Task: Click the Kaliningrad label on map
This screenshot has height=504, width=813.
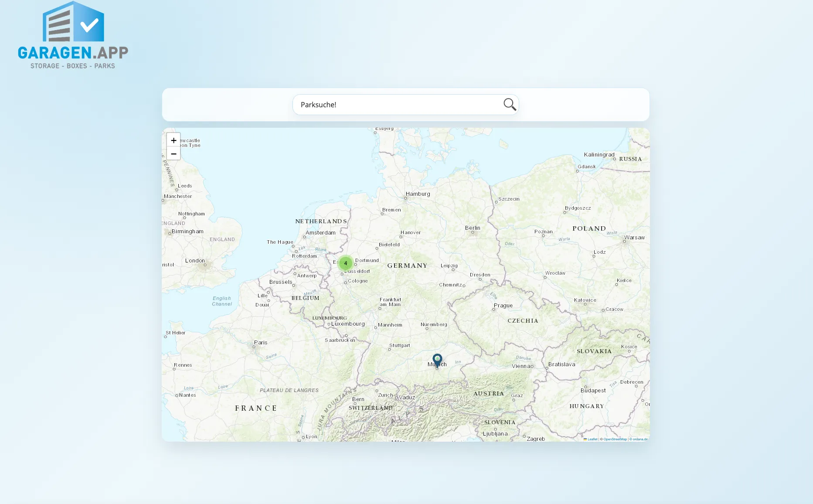Action: (x=599, y=155)
